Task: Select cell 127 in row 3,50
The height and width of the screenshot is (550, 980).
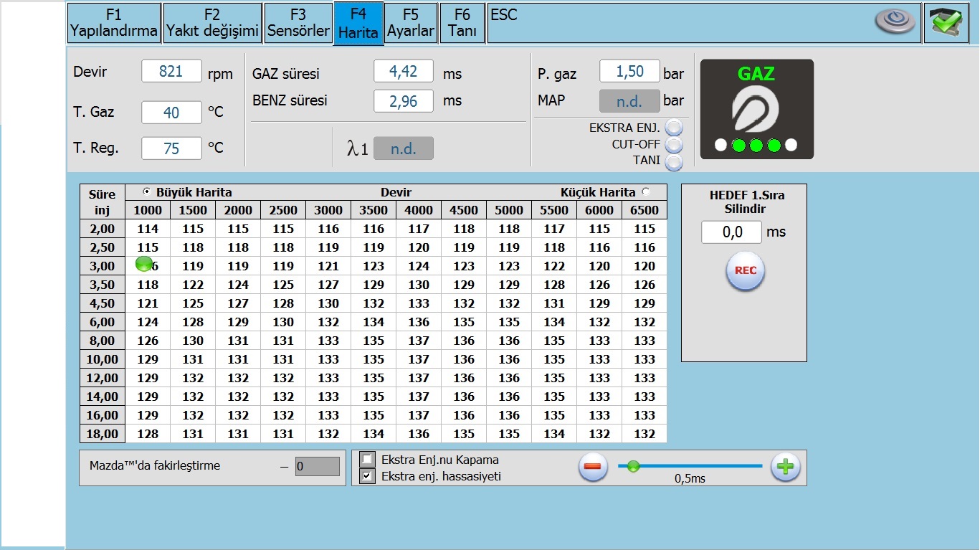Action: [328, 285]
